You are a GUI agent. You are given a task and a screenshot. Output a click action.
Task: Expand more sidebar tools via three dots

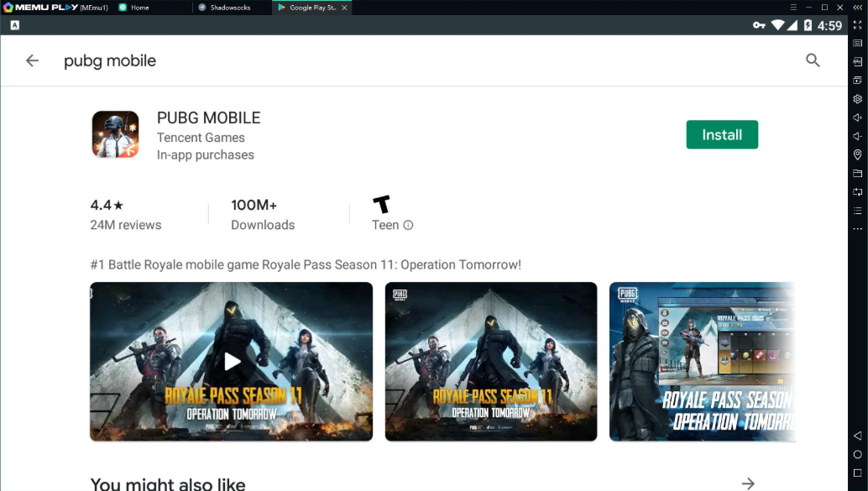857,228
